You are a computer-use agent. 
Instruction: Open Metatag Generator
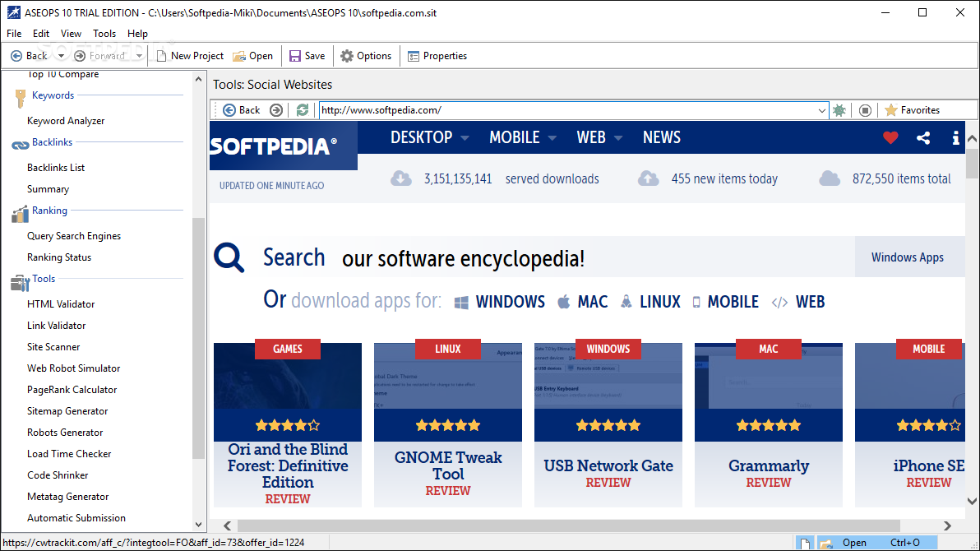(67, 497)
